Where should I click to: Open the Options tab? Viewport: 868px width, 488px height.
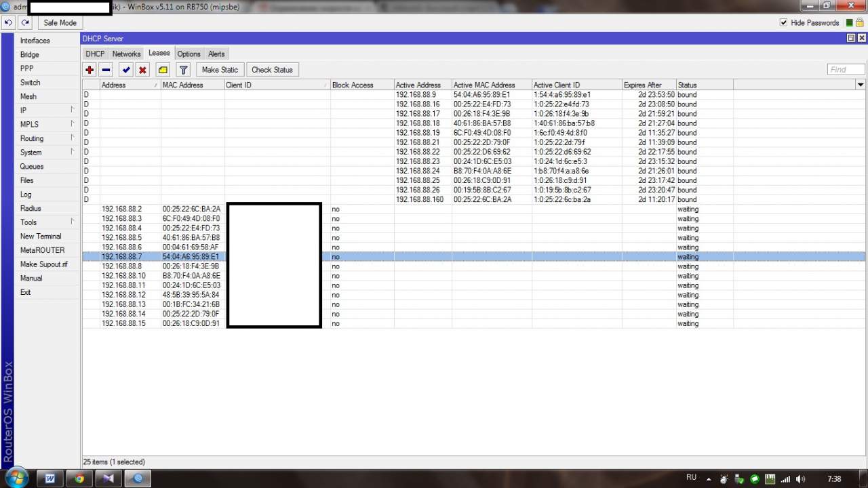(x=189, y=54)
